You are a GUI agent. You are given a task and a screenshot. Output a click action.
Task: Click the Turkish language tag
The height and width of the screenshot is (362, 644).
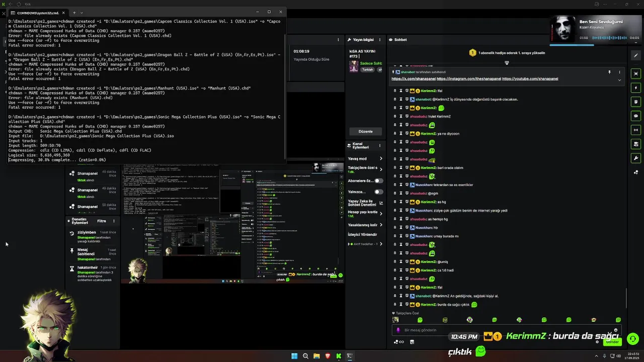point(367,70)
